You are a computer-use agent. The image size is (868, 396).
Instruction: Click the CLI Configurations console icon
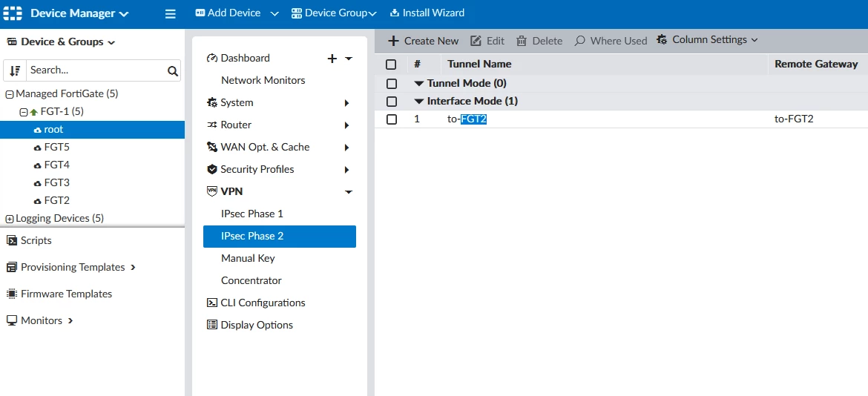coord(212,303)
